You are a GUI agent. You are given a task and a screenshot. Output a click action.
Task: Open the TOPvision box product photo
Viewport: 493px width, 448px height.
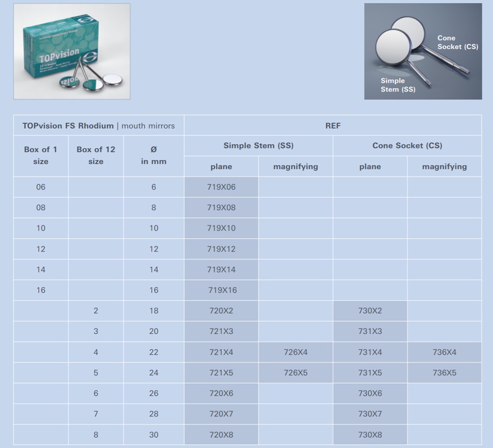pyautogui.click(x=72, y=52)
